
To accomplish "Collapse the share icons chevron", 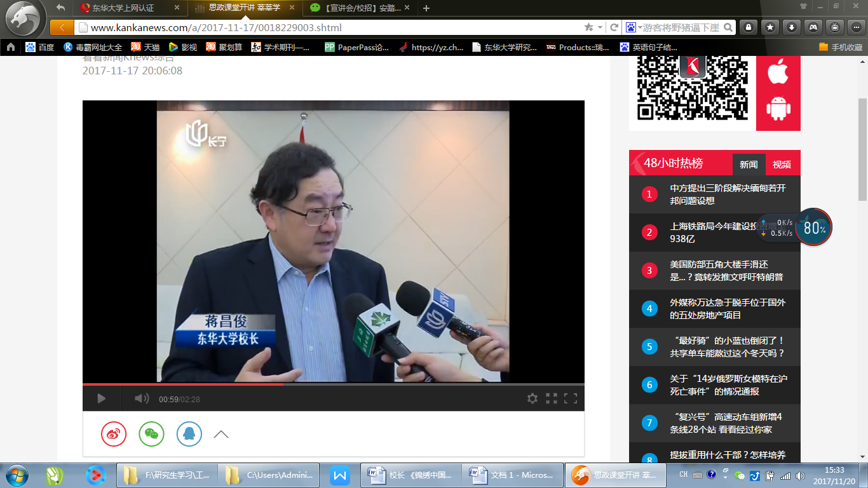I will point(221,435).
